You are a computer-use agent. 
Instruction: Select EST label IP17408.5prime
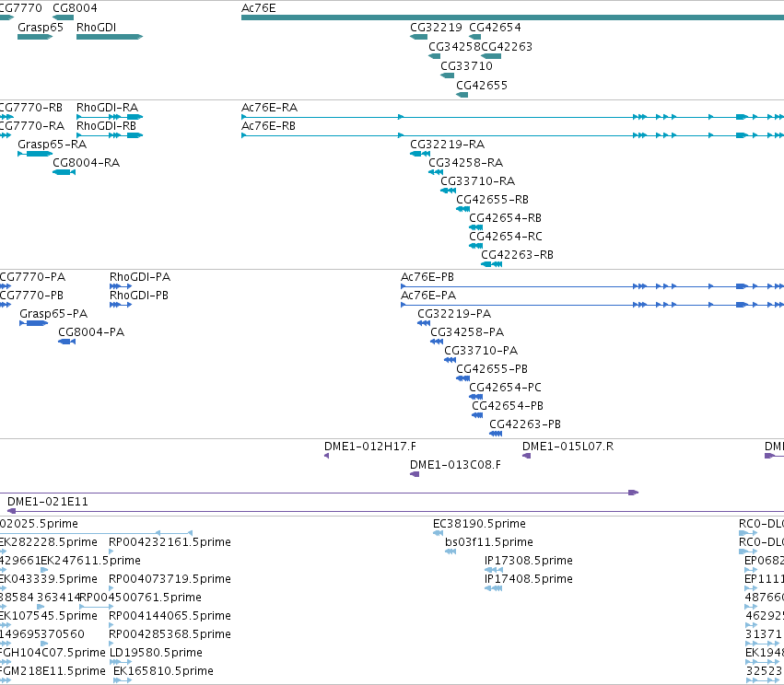tap(529, 579)
